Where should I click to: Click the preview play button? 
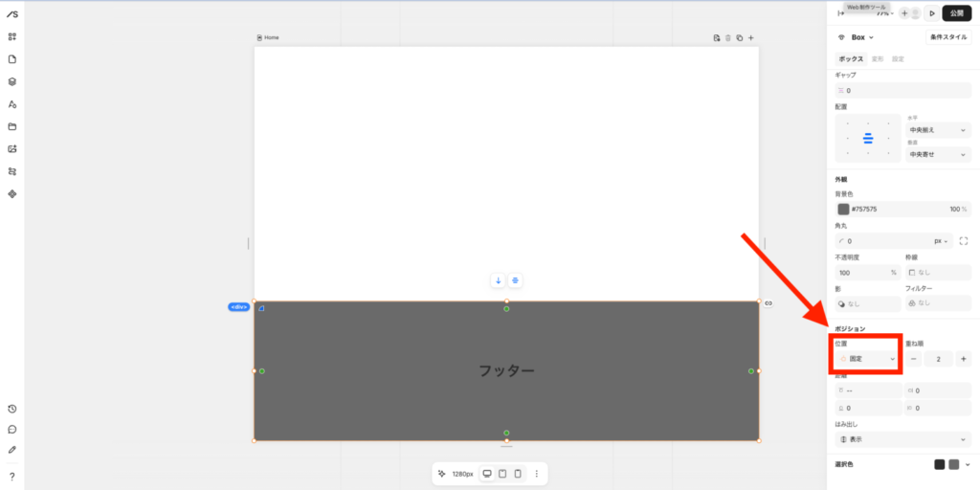[x=932, y=13]
